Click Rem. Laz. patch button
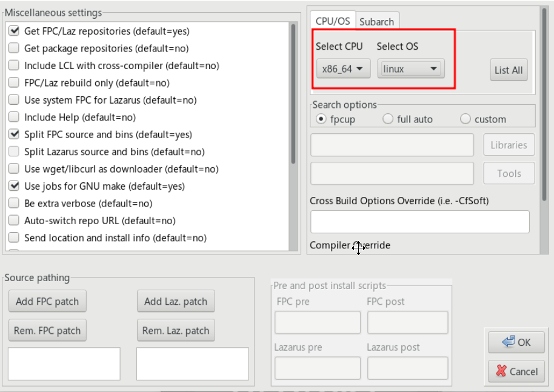Screen dimensions: 554x392 (x=176, y=331)
